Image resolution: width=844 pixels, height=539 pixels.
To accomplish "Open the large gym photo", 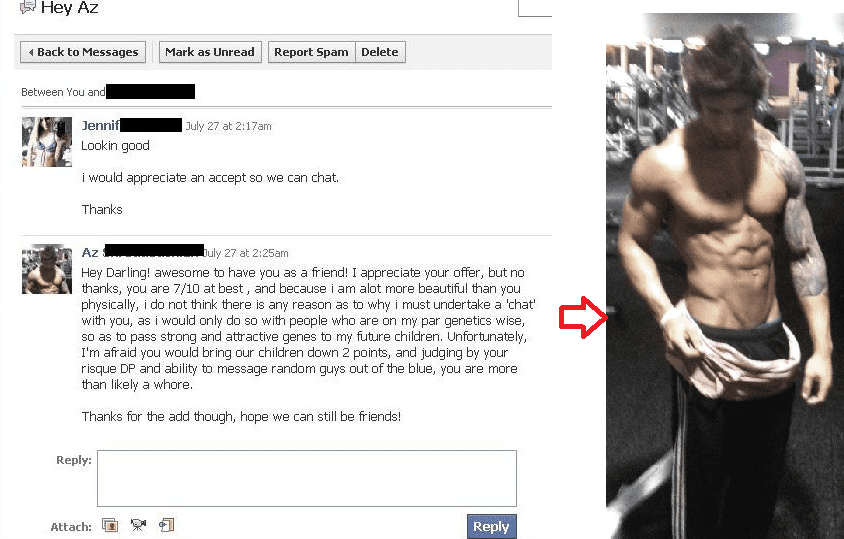I will coord(725,276).
